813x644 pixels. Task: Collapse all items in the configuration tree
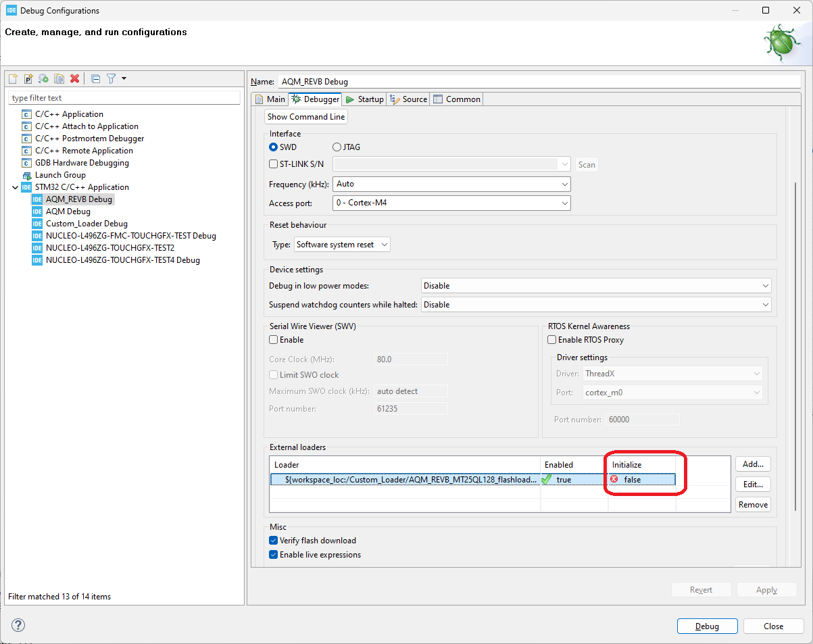(x=95, y=78)
